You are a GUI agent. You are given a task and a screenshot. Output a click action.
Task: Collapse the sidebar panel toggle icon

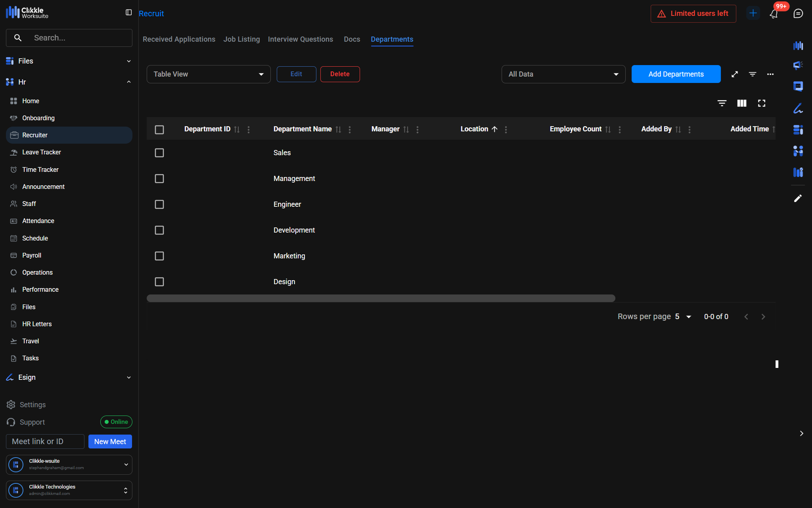coord(128,13)
